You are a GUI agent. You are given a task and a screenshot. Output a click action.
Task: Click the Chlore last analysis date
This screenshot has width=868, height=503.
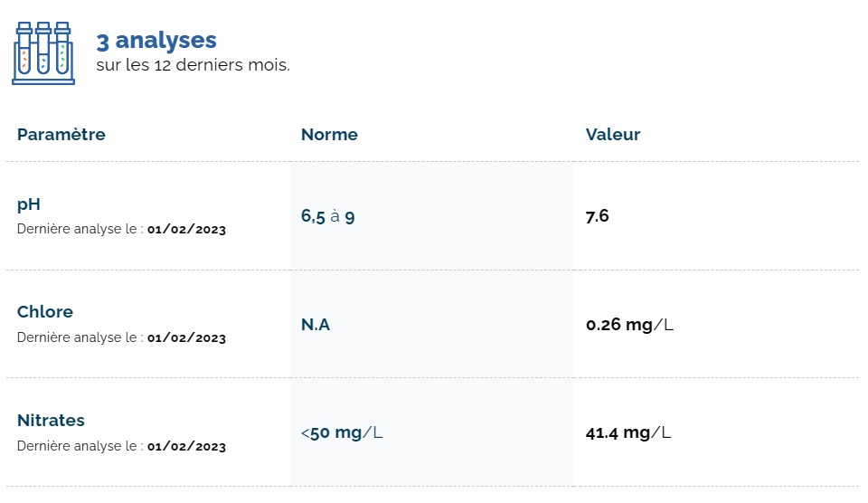(x=186, y=338)
